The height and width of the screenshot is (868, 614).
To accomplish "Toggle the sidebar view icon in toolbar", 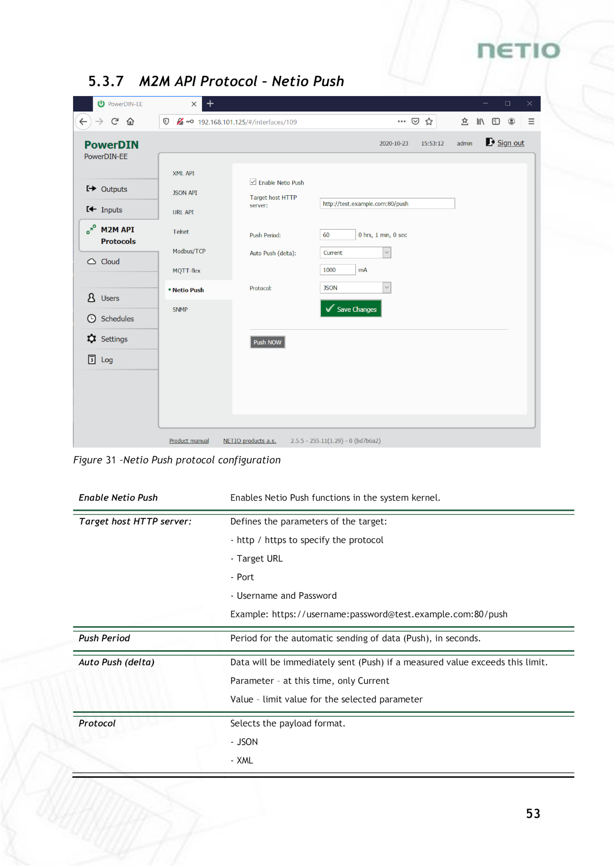I will tap(496, 122).
